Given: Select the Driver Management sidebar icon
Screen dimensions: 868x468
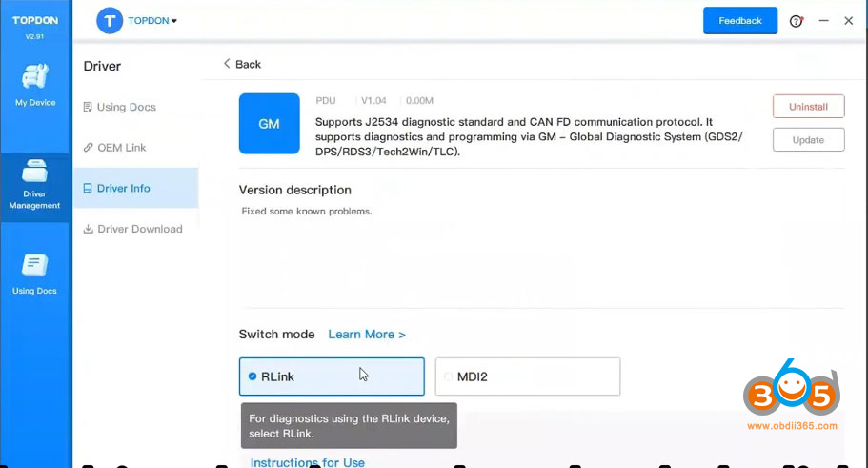Looking at the screenshot, I should 35,181.
